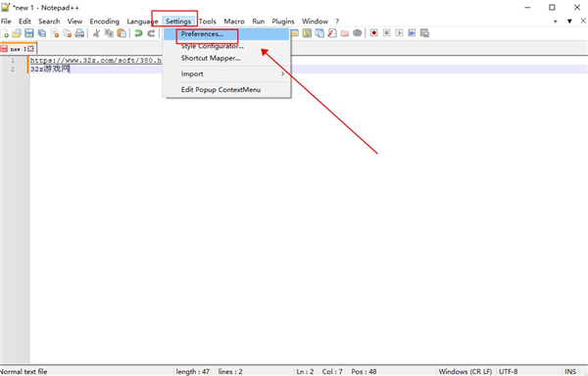The image size is (588, 376).
Task: Open the Run menu
Action: (x=259, y=22)
